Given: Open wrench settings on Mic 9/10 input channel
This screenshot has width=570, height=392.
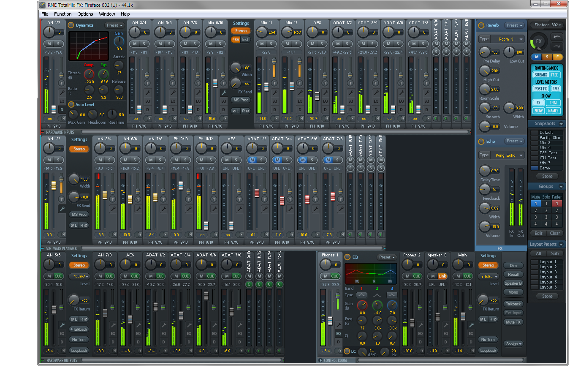Looking at the screenshot, I should pyautogui.click(x=224, y=93).
